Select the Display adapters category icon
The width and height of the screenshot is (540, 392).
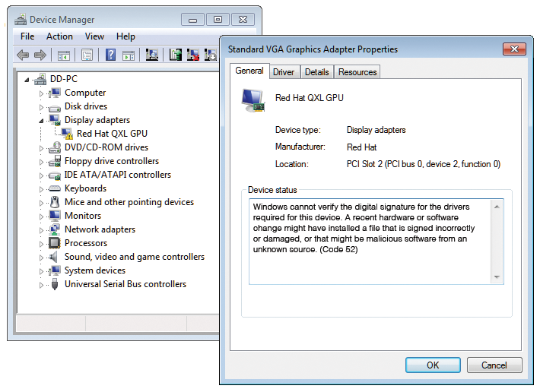coord(55,120)
